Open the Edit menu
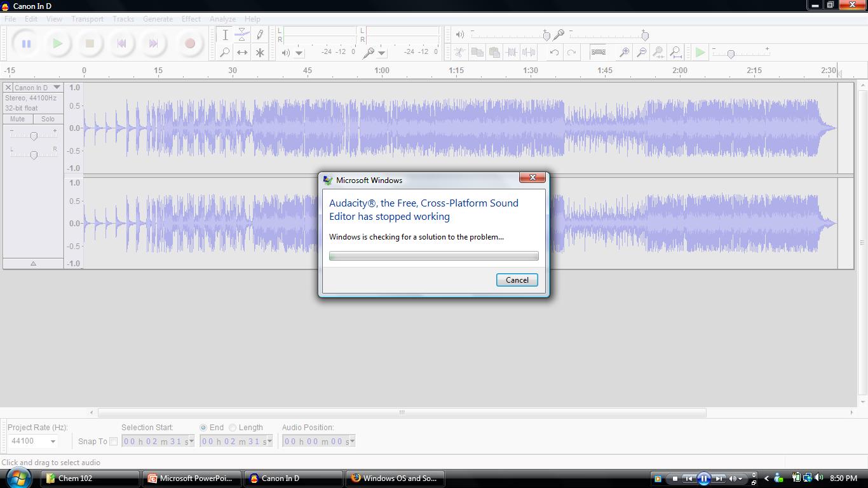 (x=31, y=19)
